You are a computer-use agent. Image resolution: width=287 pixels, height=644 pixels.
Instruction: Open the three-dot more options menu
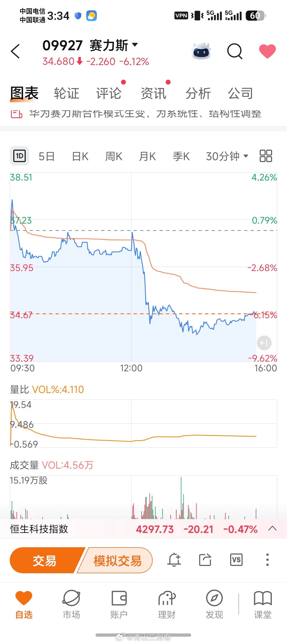pyautogui.click(x=267, y=560)
